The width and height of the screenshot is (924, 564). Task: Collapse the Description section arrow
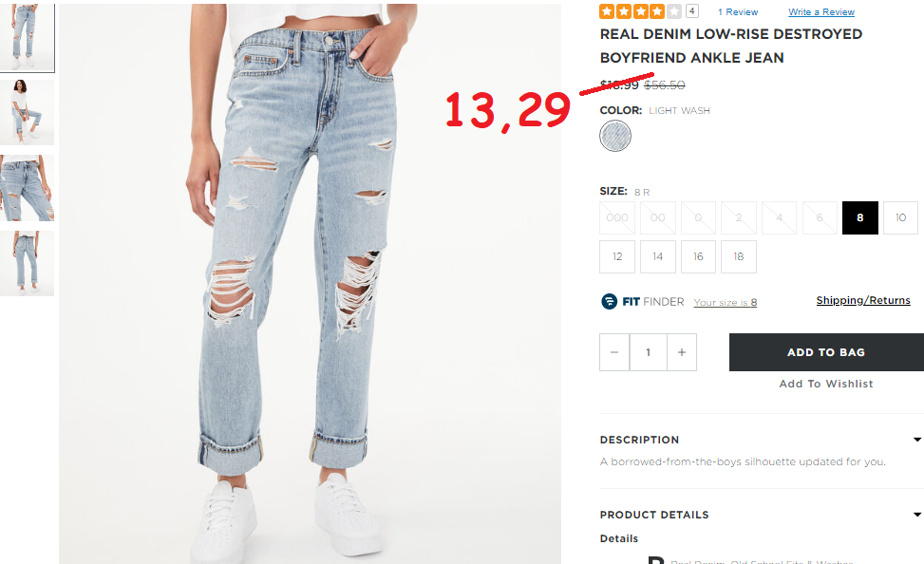click(917, 440)
